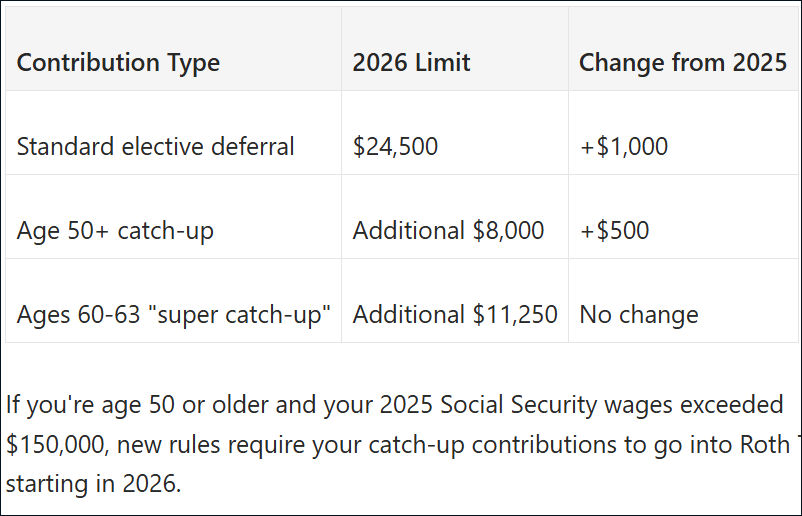The image size is (802, 516).
Task: Select the "Standard elective deferral" row label
Action: 155,147
